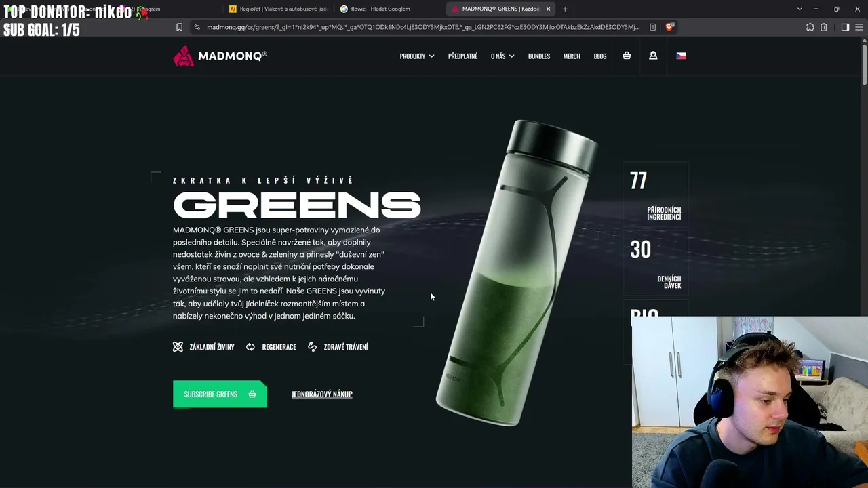Image resolution: width=868 pixels, height=488 pixels.
Task: Click the green bottle product image
Action: click(x=517, y=272)
